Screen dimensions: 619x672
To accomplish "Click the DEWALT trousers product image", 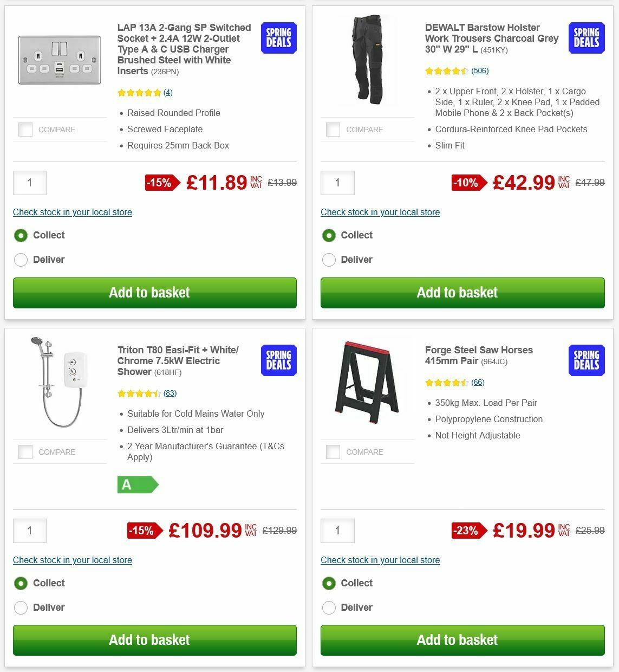I will [368, 60].
